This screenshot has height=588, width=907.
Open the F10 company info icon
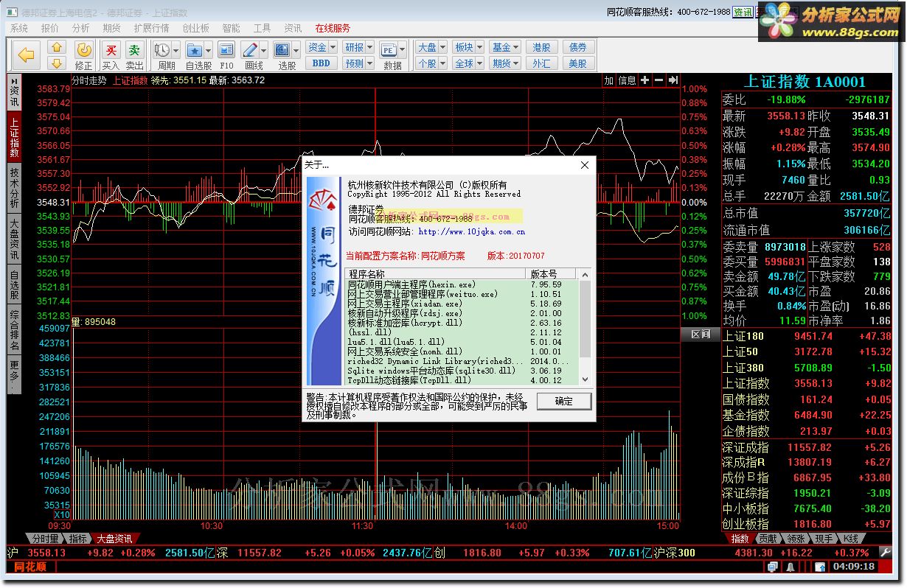227,50
